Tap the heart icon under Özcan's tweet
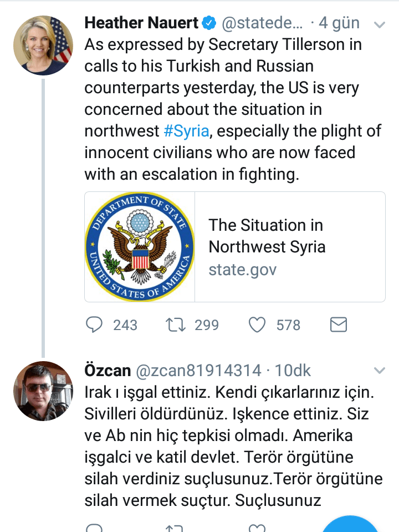The image size is (399, 532). (x=256, y=528)
